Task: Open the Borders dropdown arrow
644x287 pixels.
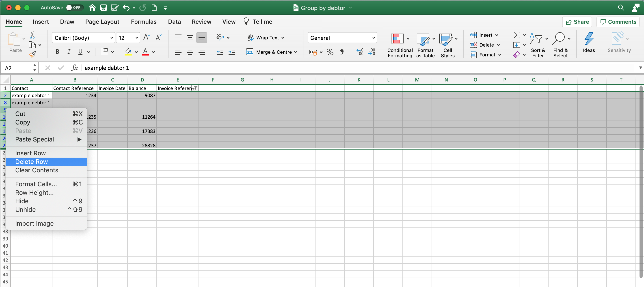Action: coord(112,52)
